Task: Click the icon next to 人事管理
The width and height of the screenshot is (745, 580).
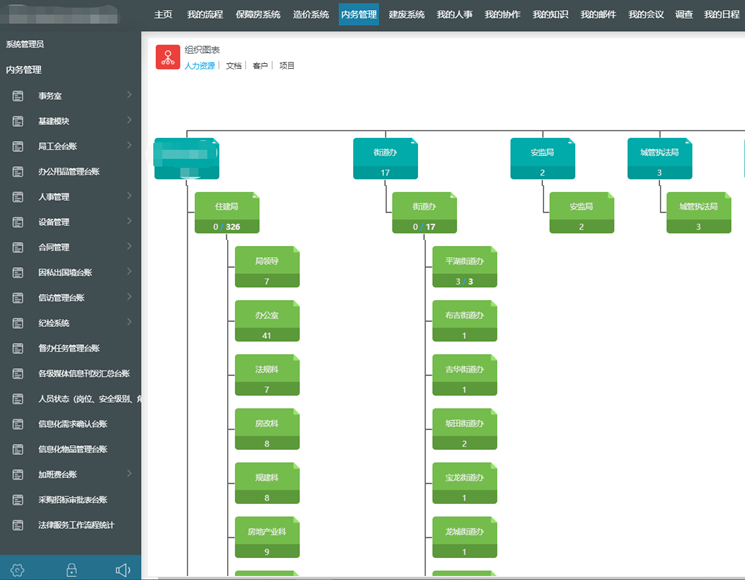Action: (17, 197)
